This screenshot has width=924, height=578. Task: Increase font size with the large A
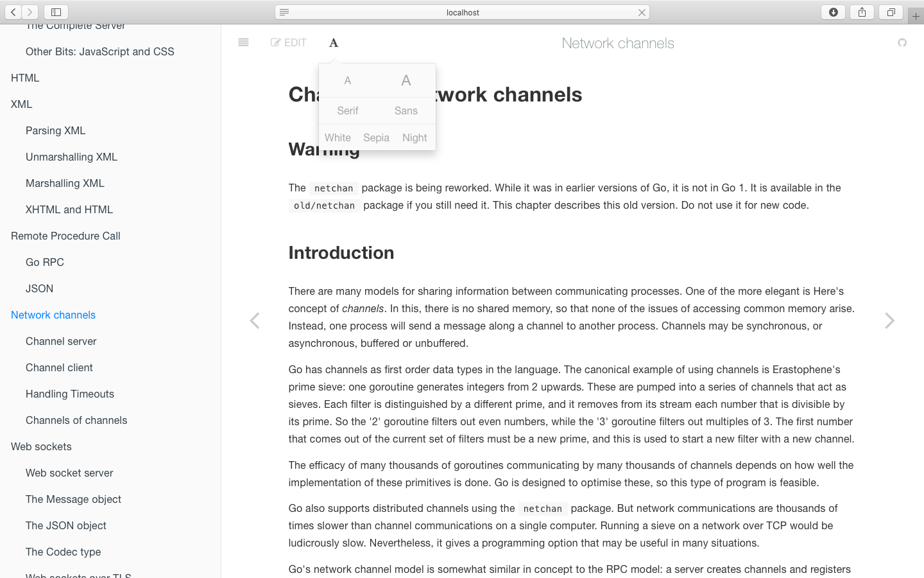(406, 80)
